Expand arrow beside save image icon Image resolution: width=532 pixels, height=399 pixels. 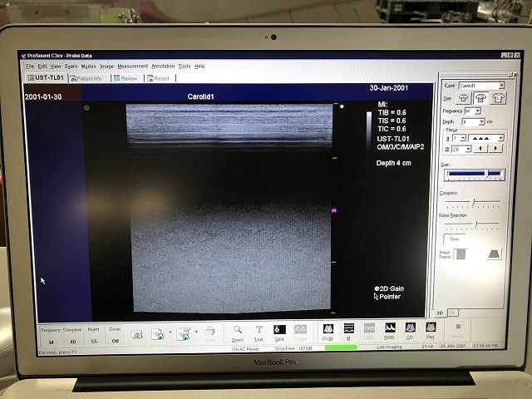[170, 332]
